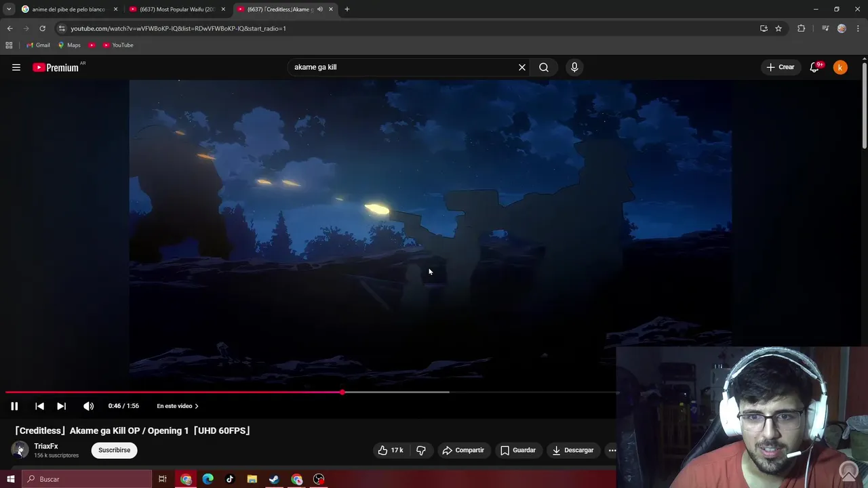Mute the audio-playing tab via speaker icon
Screen dimensions: 868x488
[320, 9]
